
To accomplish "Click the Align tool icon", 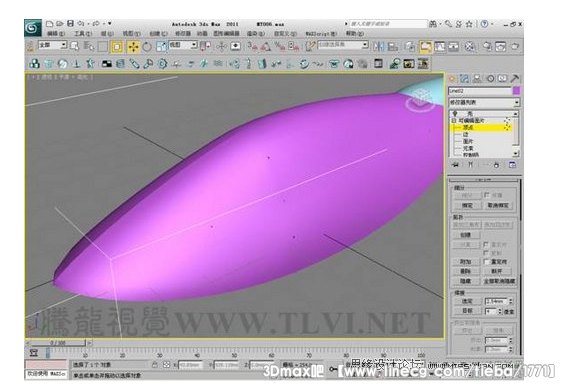I will [x=393, y=46].
